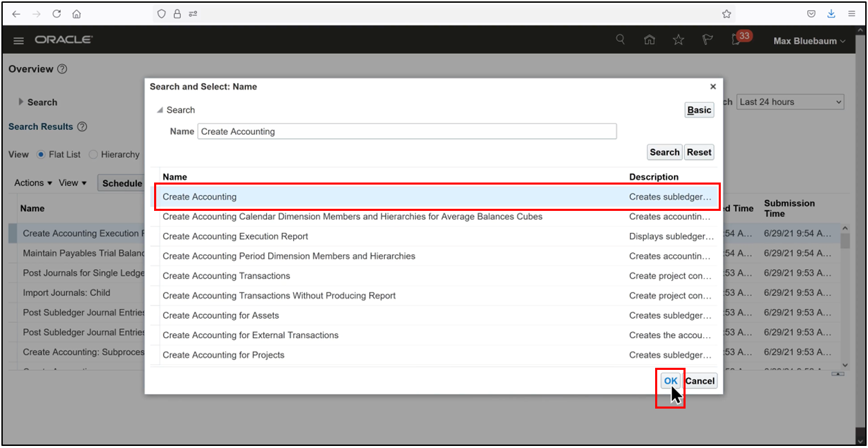Open notifications with the bell icon
This screenshot has width=868, height=448.
tap(735, 41)
